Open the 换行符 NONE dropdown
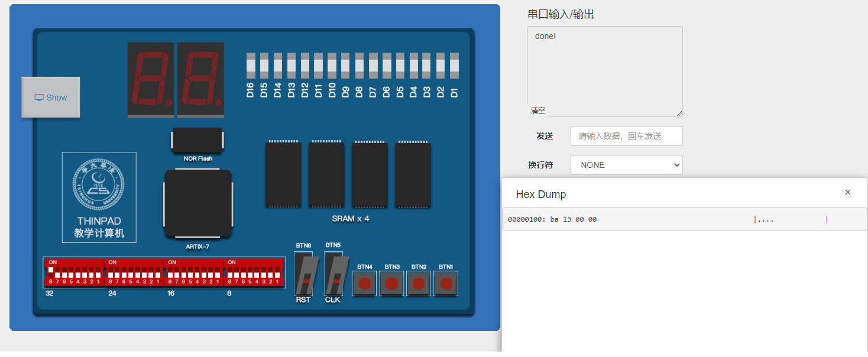Viewport: 868px width, 357px height. click(626, 165)
